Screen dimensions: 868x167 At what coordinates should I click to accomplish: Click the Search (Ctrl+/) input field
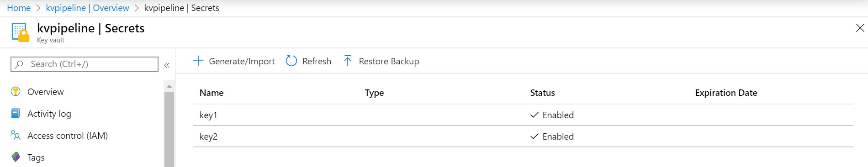(x=85, y=64)
